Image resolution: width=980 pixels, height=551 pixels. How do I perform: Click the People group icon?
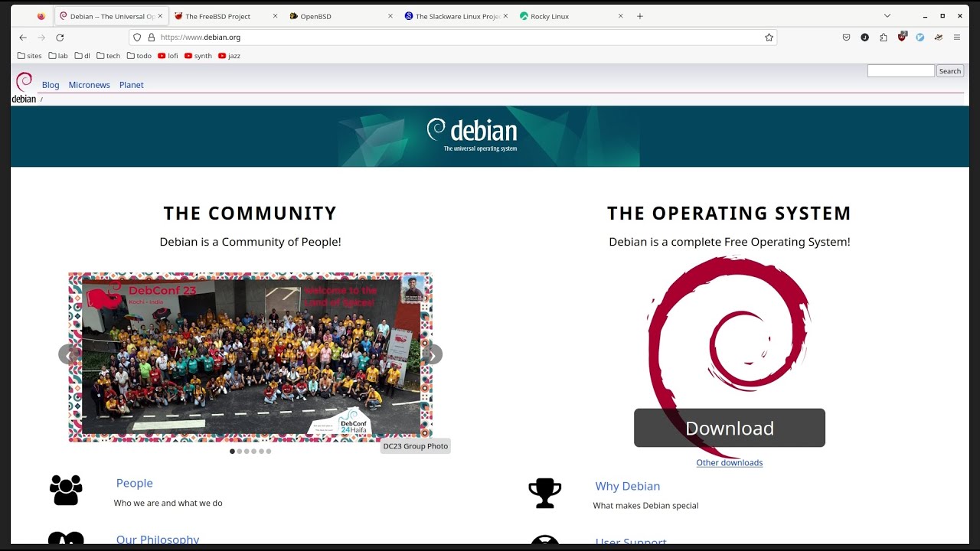pyautogui.click(x=66, y=491)
